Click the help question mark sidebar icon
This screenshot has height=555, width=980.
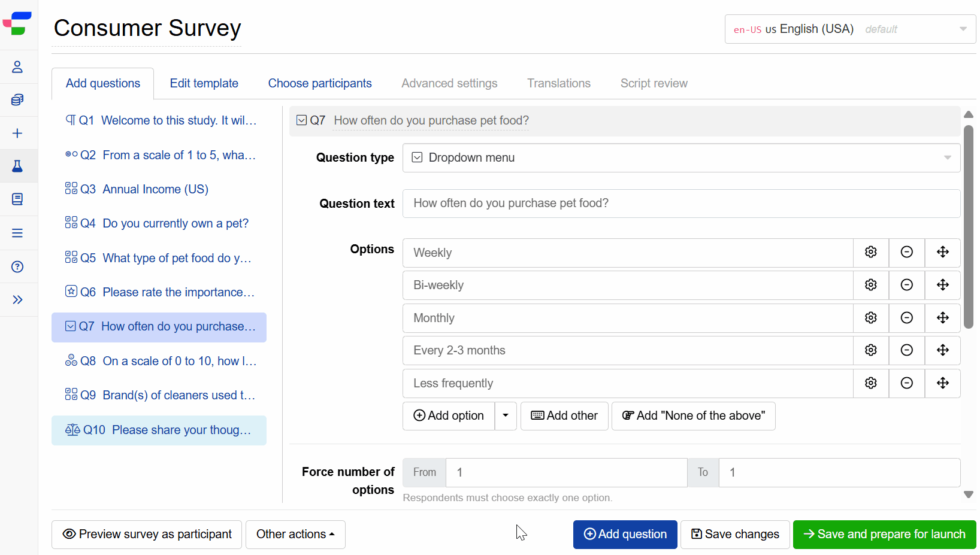17,266
